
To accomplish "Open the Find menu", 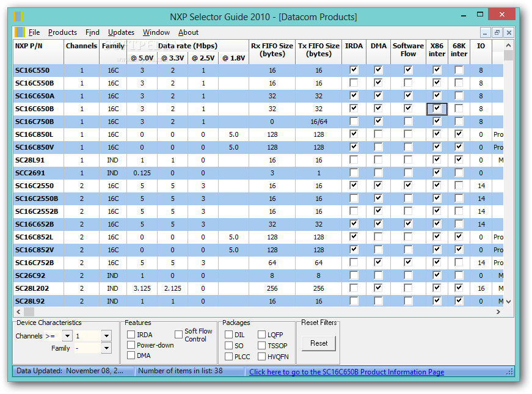I will [92, 32].
